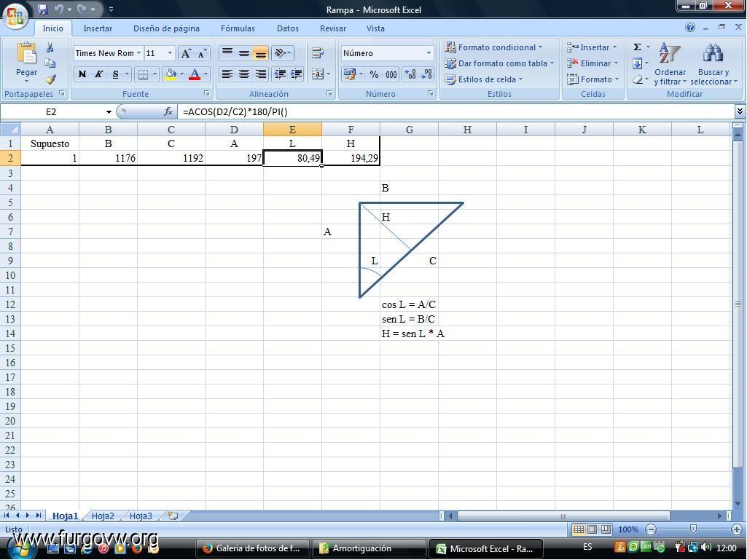Switch to the Amortiguación taskbar window
The width and height of the screenshot is (747, 560).
click(369, 548)
